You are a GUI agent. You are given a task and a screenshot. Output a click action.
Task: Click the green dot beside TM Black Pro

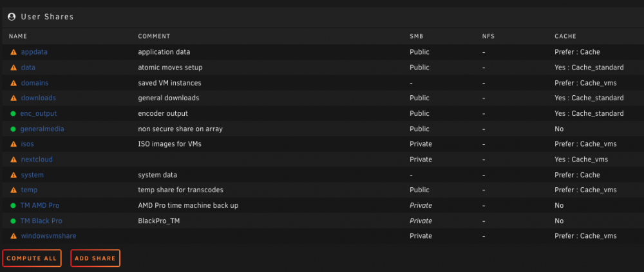coord(13,221)
